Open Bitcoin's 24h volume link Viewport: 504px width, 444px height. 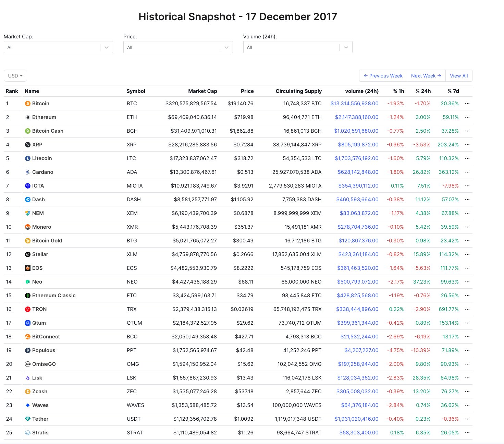355,104
